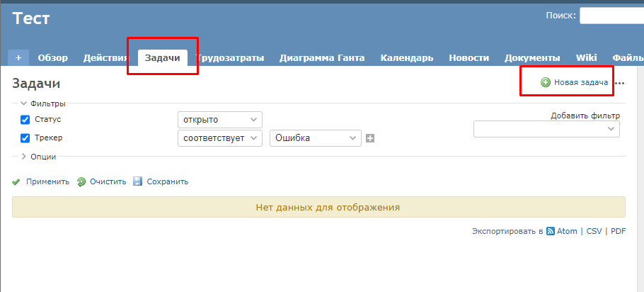Click the plus icon to add tracker values
Image resolution: width=644 pixels, height=292 pixels.
pos(369,138)
